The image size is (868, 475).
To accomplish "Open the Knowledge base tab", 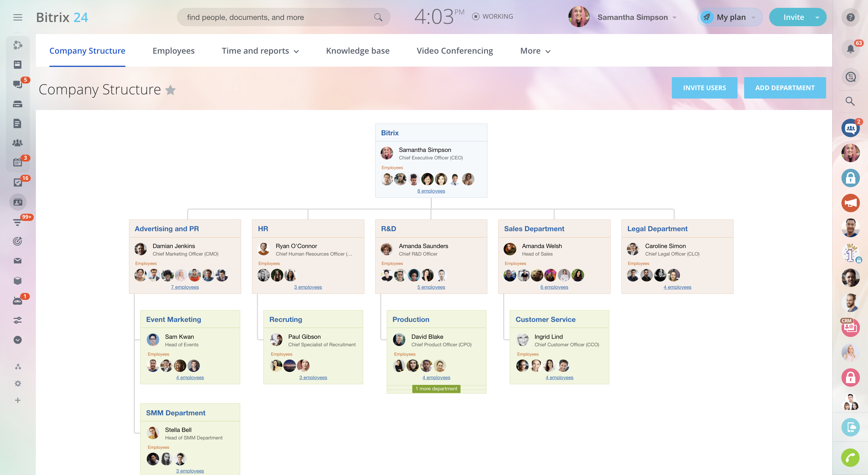I will click(357, 51).
